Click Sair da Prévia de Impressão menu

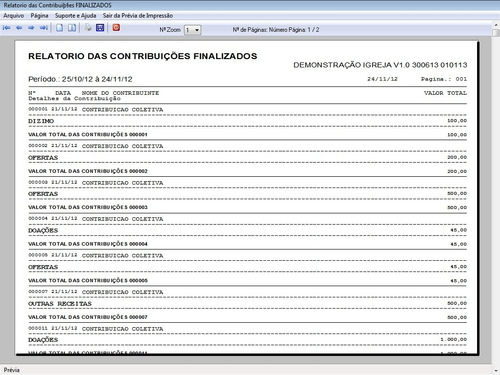[x=138, y=16]
